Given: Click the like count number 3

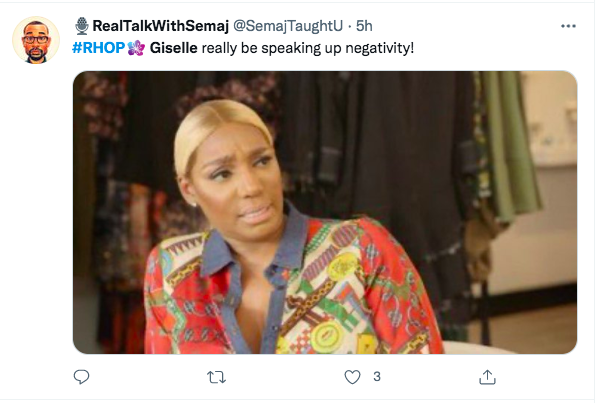Looking at the screenshot, I should [377, 377].
